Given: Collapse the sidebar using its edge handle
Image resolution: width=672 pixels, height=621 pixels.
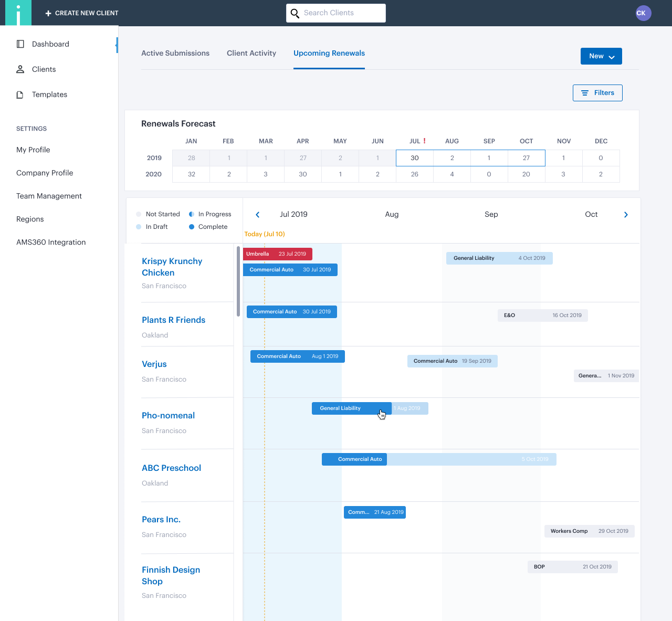Looking at the screenshot, I should [117, 45].
